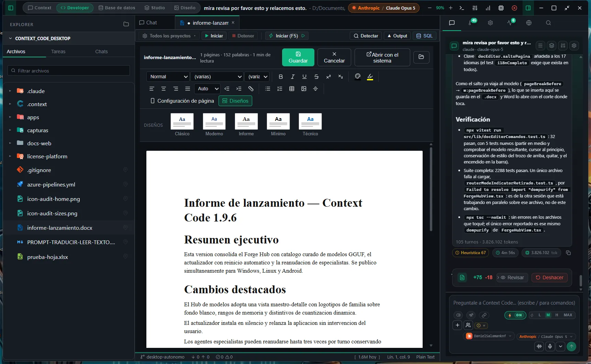
Task: Open the Todos los proyectos dropdown
Action: (169, 36)
